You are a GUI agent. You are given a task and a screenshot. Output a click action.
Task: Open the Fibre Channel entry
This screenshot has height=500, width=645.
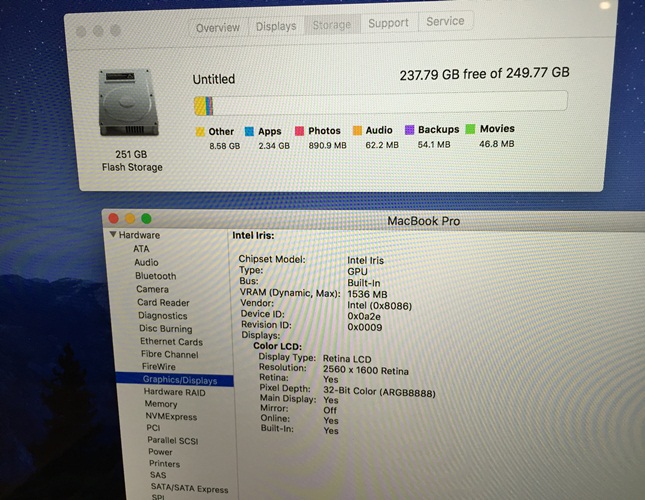(x=169, y=354)
